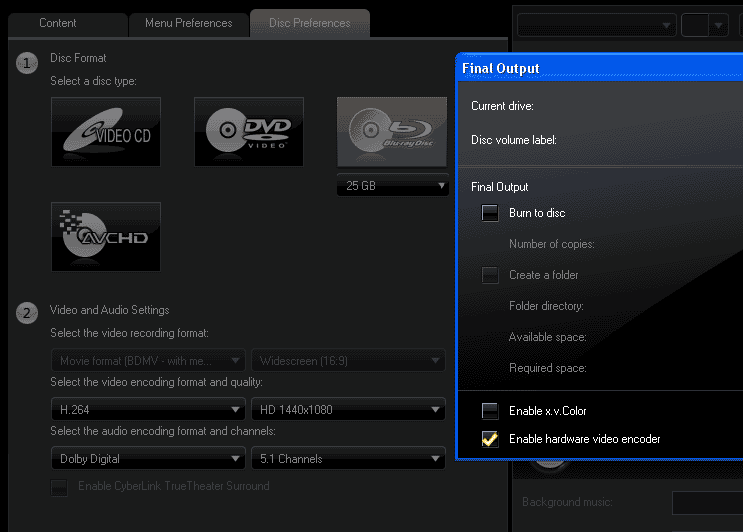Click the Final Output title bar
The width and height of the screenshot is (743, 532).
(x=600, y=68)
